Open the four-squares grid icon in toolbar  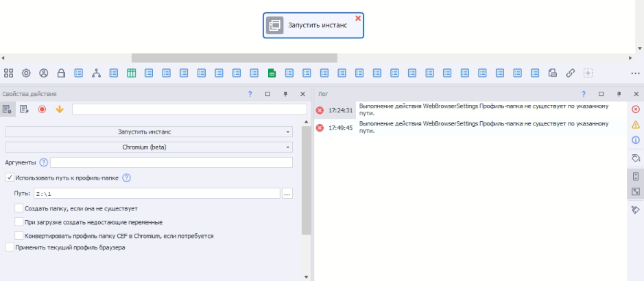9,73
